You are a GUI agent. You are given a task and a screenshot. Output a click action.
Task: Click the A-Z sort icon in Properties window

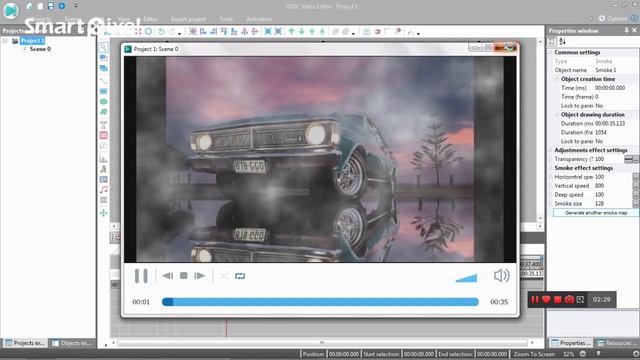click(x=562, y=41)
